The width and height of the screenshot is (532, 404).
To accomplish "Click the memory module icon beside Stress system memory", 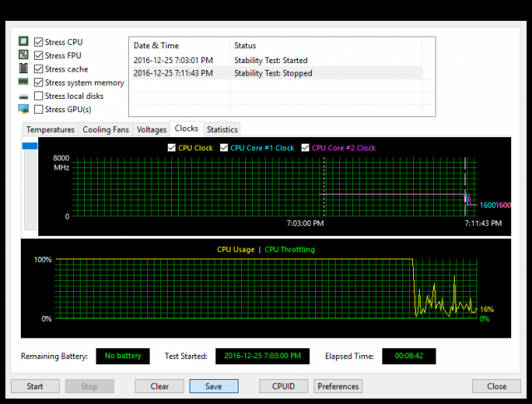I will click(24, 82).
